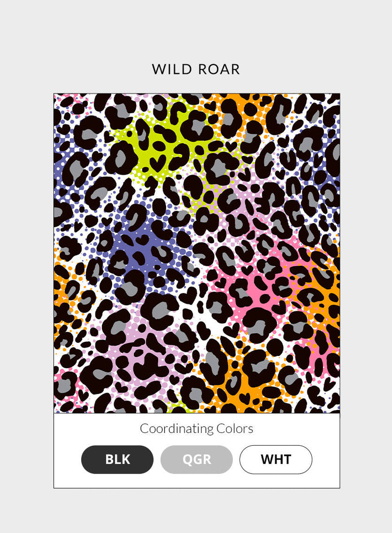
Task: Select the QGR gray coordinating color
Action: (x=196, y=459)
